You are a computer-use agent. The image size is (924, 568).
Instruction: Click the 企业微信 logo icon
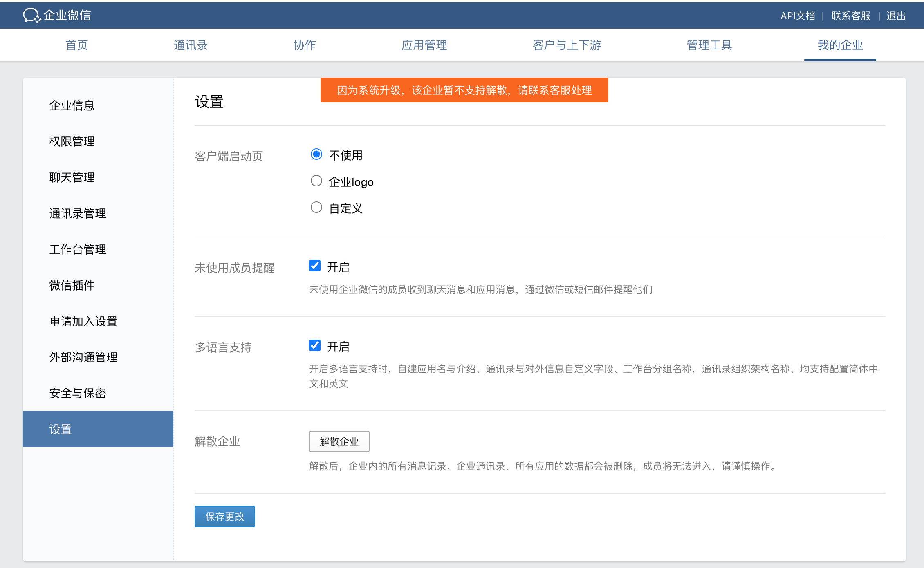pos(32,16)
